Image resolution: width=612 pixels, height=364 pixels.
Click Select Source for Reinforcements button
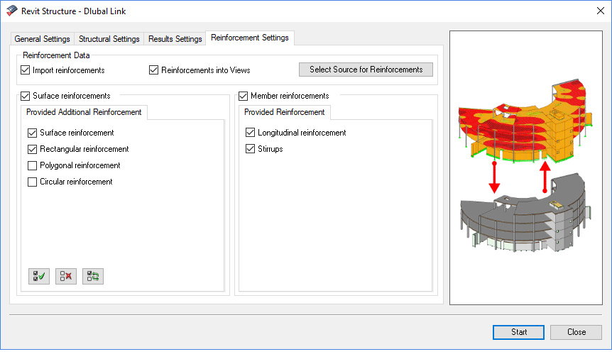click(366, 70)
